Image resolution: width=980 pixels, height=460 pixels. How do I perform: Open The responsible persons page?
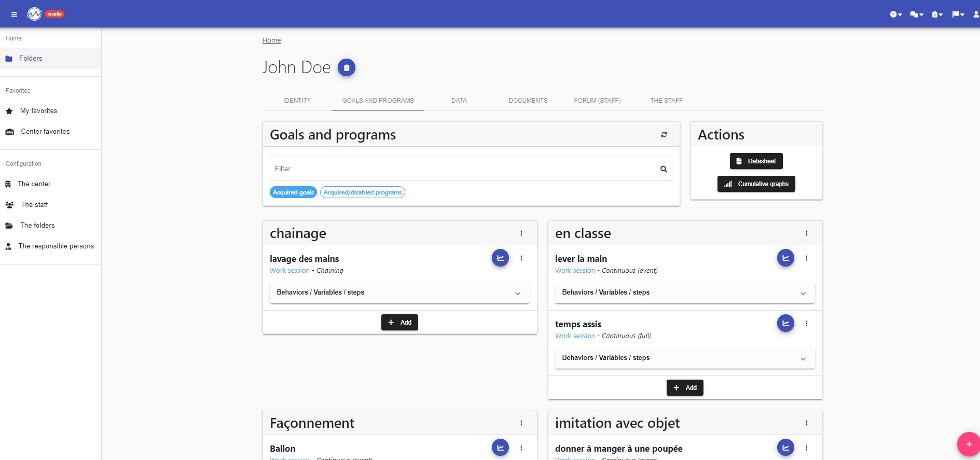click(50, 246)
